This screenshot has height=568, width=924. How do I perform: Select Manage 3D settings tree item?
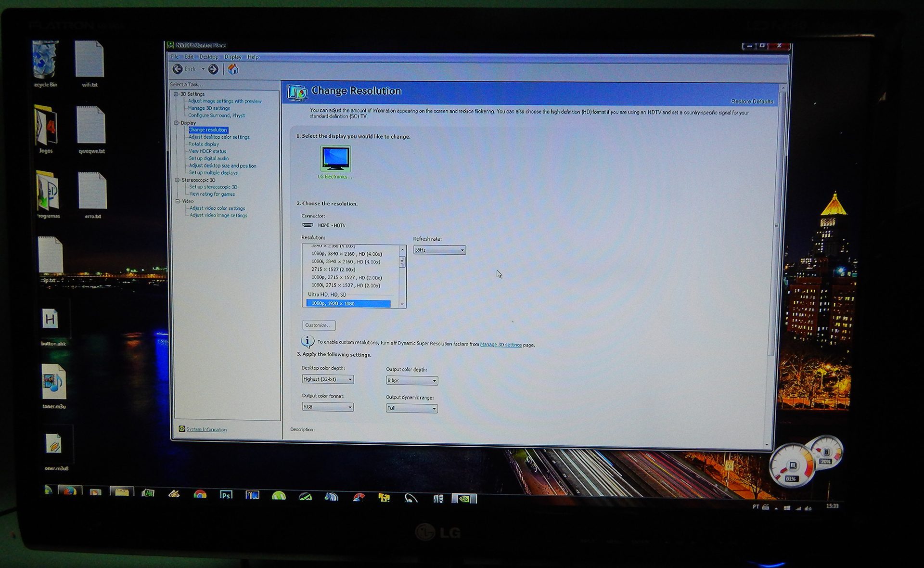click(x=209, y=108)
